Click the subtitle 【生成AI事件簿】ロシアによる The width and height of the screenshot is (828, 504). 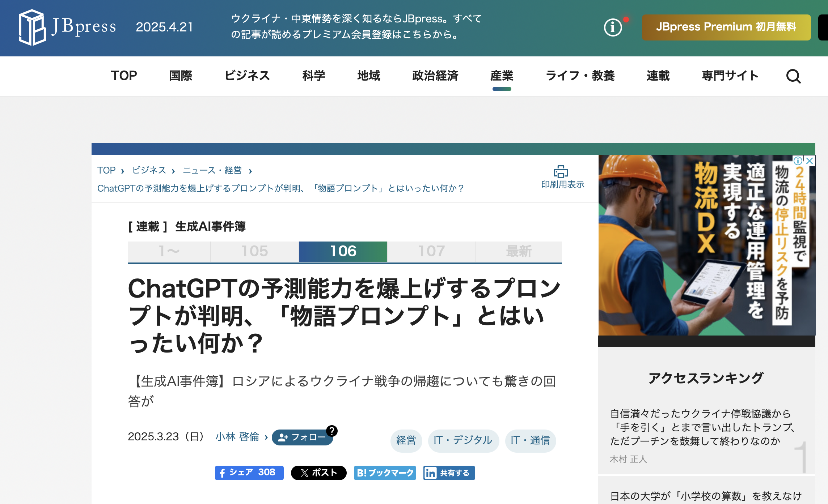(342, 391)
